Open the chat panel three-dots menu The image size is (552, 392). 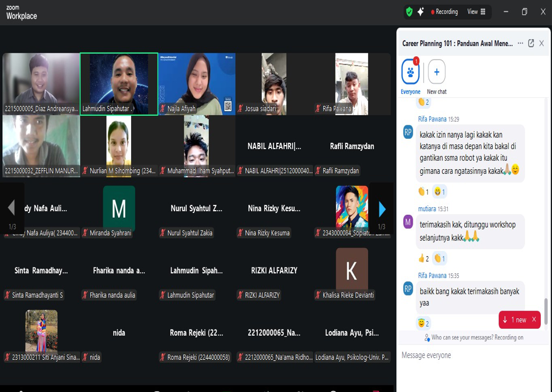tap(520, 43)
